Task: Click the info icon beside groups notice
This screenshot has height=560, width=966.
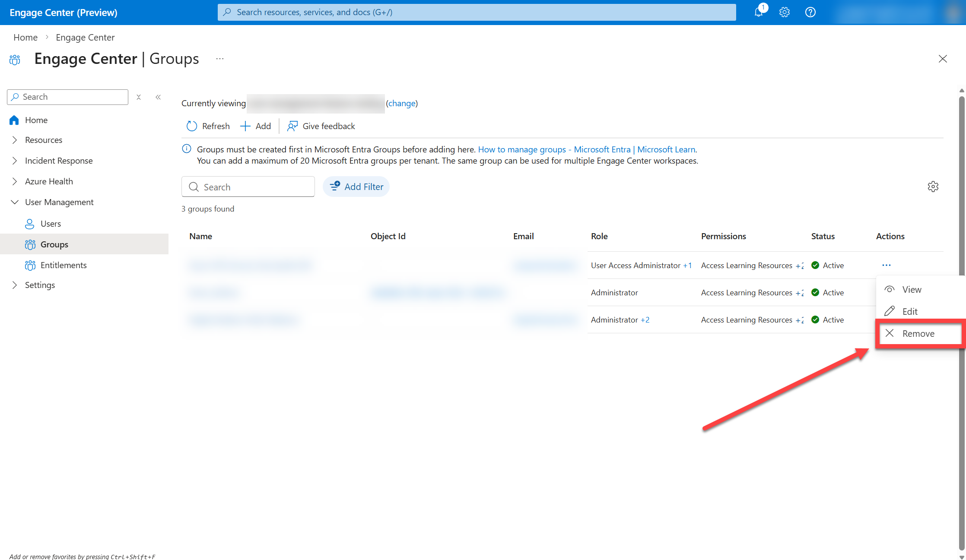Action: point(187,149)
